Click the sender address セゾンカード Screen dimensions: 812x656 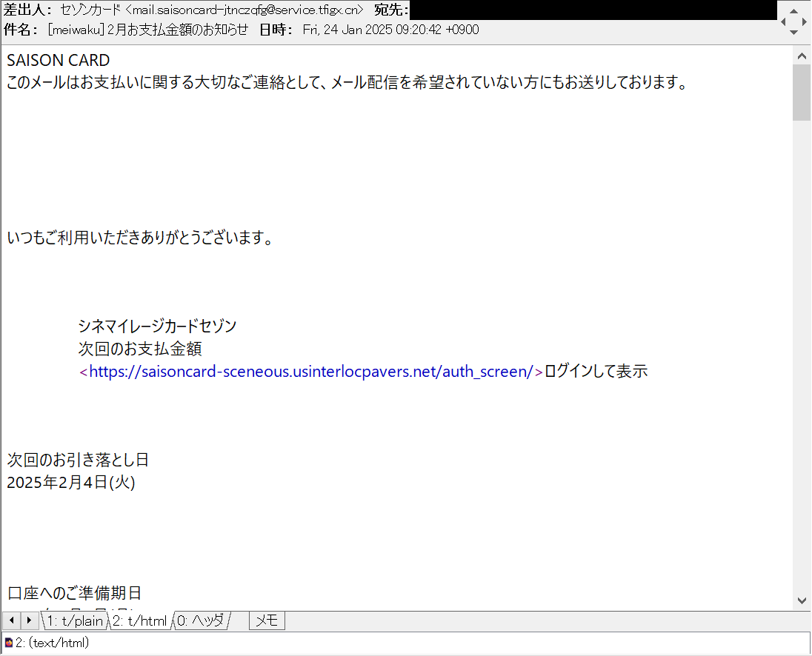[211, 10]
